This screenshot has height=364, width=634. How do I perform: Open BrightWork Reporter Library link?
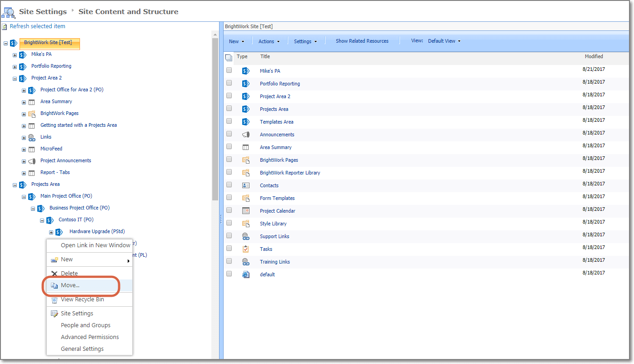[x=290, y=173]
